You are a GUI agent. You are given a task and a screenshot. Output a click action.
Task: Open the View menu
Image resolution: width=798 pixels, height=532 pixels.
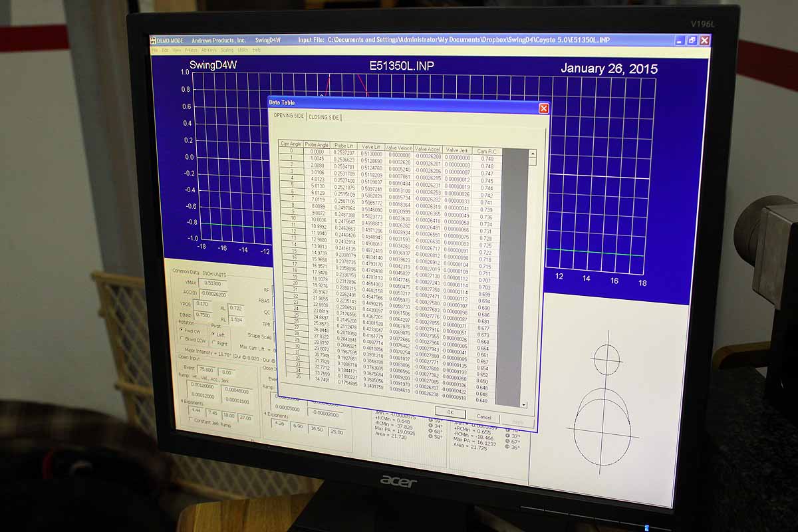(176, 50)
